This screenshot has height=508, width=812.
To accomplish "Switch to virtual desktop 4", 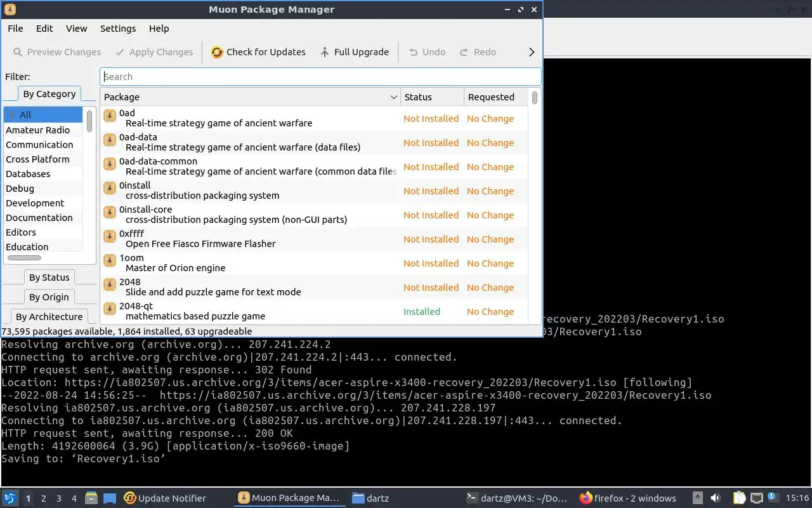I will click(74, 498).
